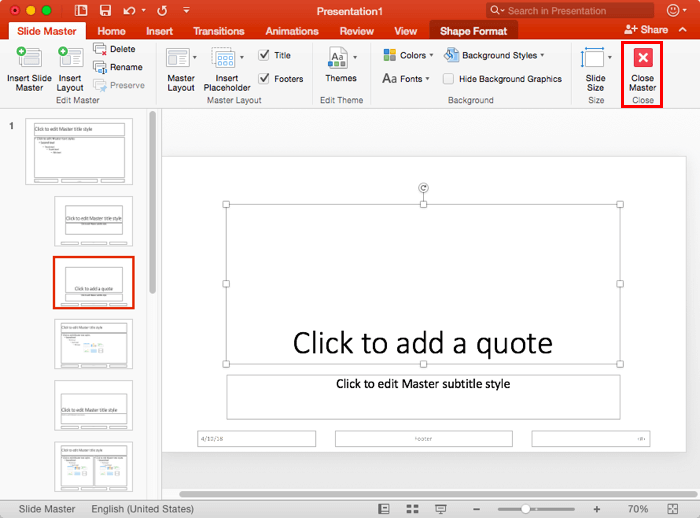Image resolution: width=700 pixels, height=518 pixels.
Task: Click the Undo arrow icon
Action: (x=130, y=11)
